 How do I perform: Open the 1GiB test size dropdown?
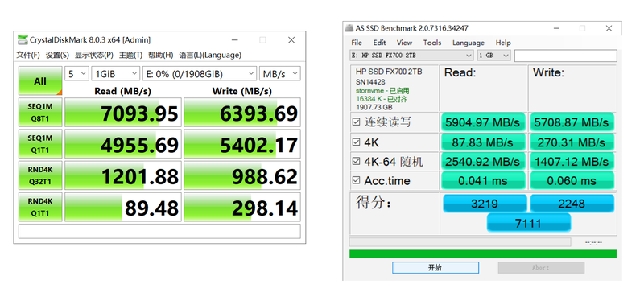116,74
